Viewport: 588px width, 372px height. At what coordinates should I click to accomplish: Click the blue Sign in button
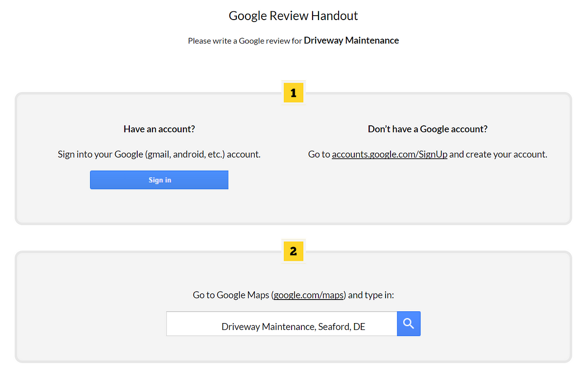[x=159, y=180]
